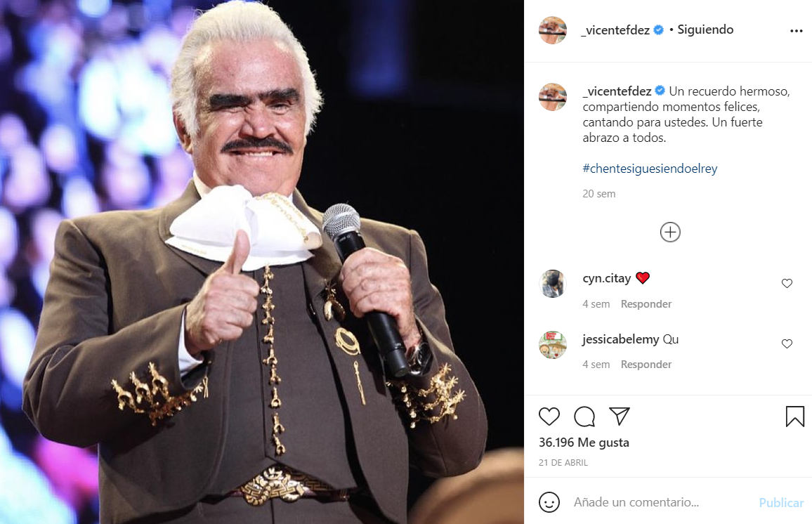Open the comment bubble icon
812x524 pixels.
584,417
